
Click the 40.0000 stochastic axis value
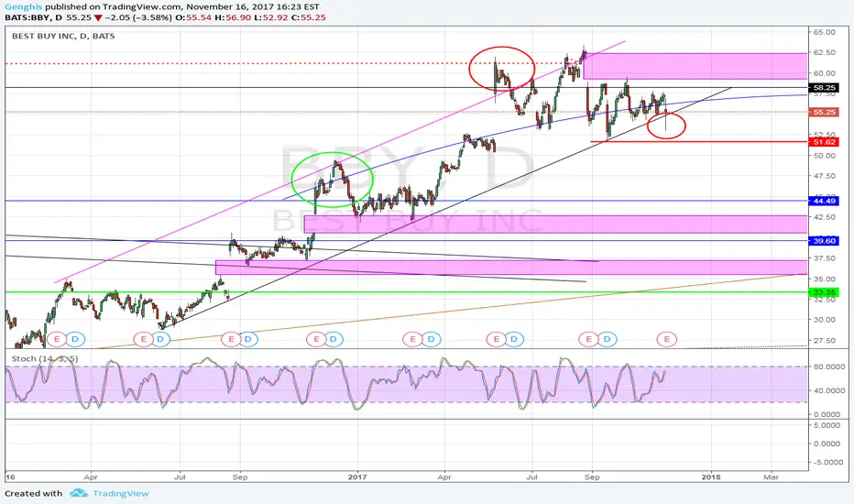point(829,390)
